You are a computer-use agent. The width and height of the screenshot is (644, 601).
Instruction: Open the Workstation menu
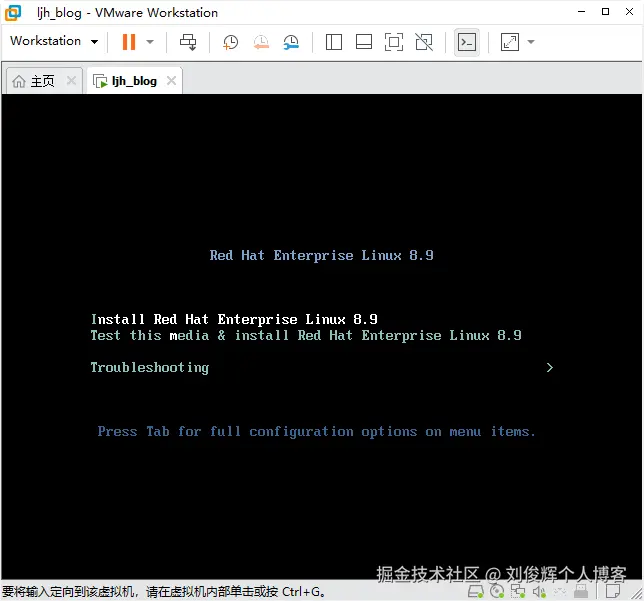54,41
